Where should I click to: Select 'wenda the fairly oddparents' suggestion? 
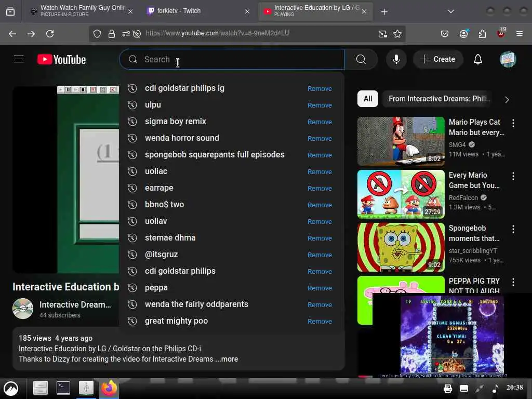232,304
